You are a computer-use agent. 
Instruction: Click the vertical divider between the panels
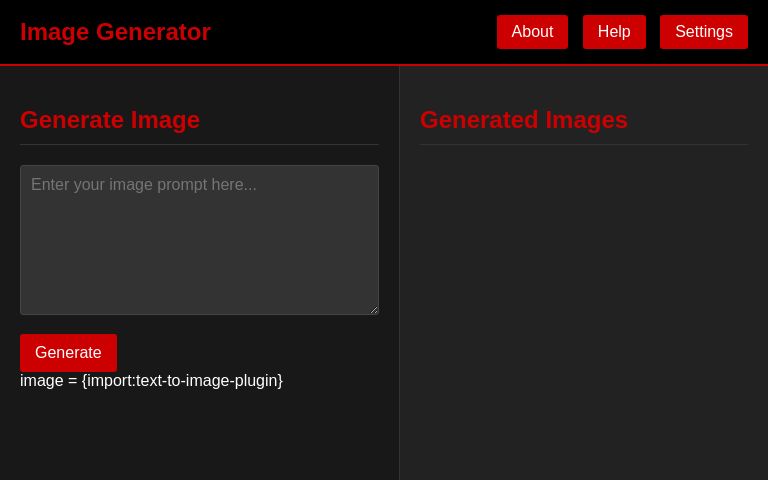399,270
